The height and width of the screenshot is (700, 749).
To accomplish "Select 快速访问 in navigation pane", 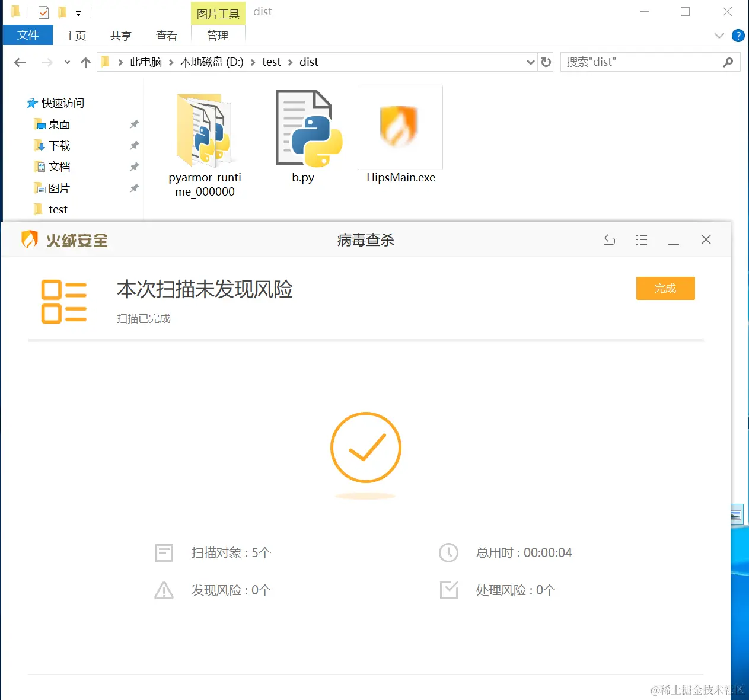I will click(x=55, y=103).
